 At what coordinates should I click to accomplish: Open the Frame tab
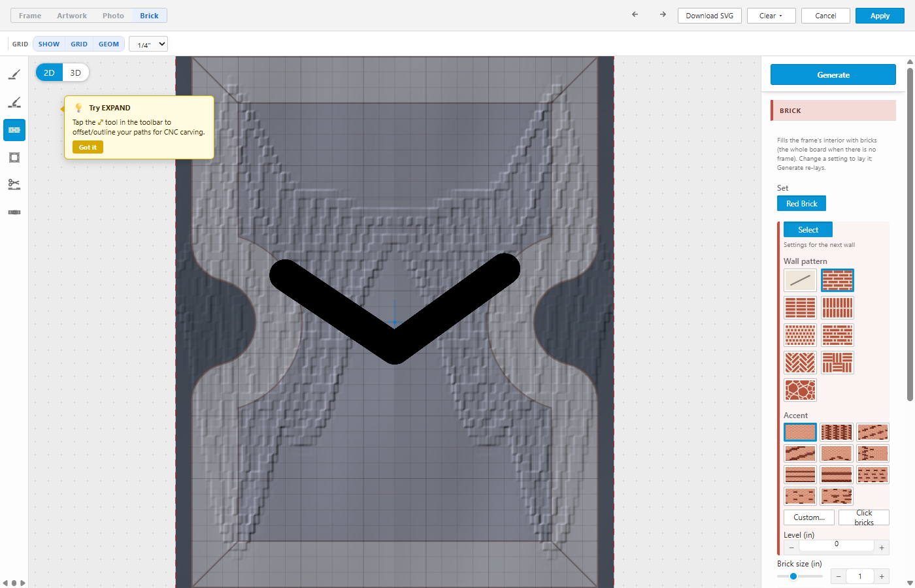[30, 16]
